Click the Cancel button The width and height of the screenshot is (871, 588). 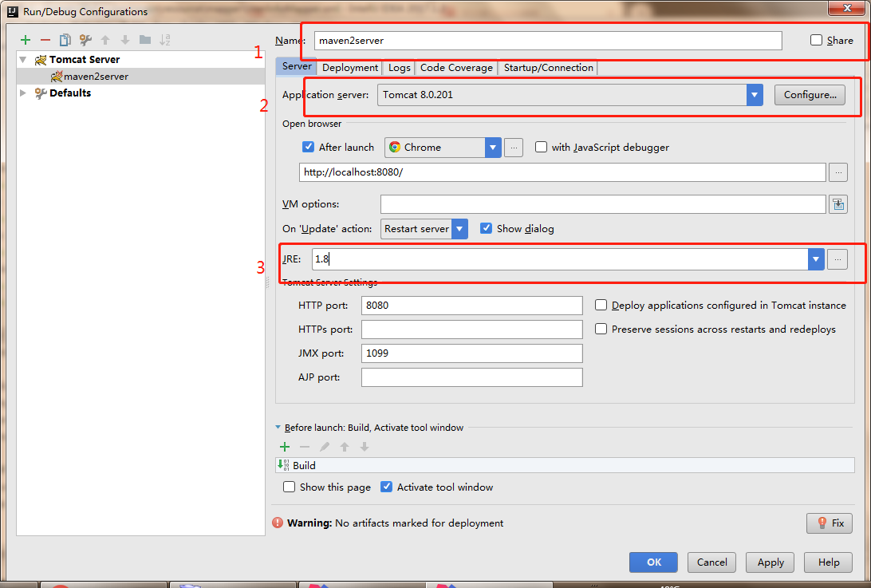pos(711,562)
